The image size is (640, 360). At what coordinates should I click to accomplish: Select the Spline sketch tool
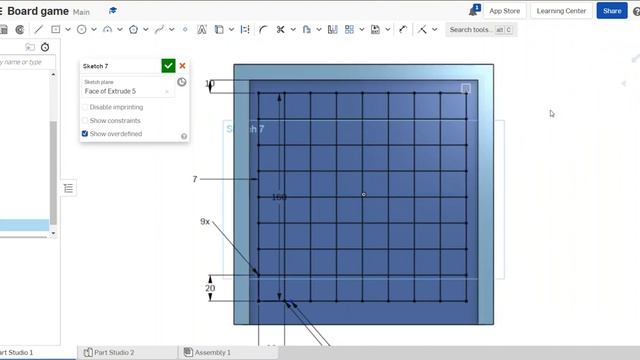click(159, 29)
